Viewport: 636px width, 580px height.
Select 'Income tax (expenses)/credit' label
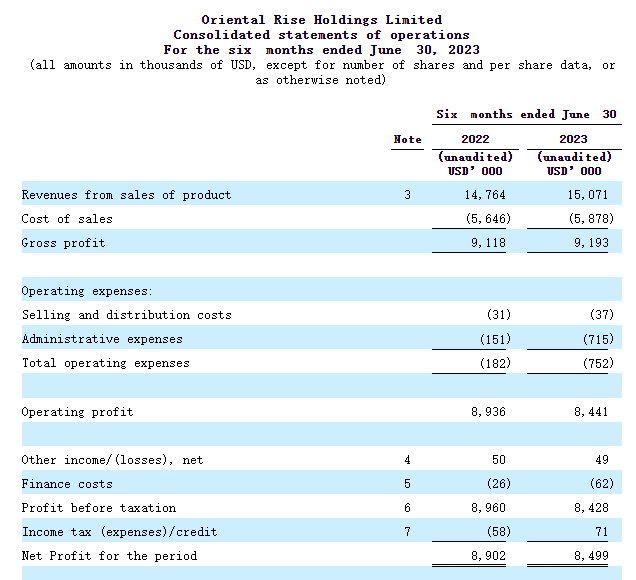(x=119, y=532)
